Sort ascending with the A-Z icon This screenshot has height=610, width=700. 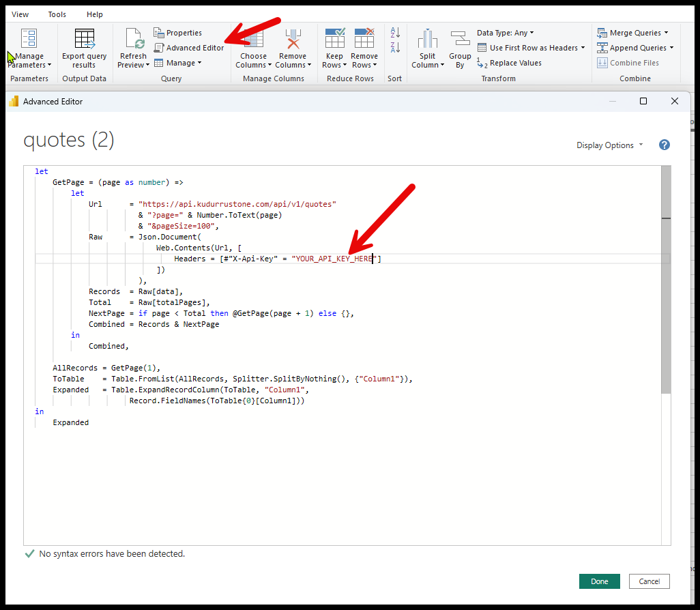click(395, 33)
